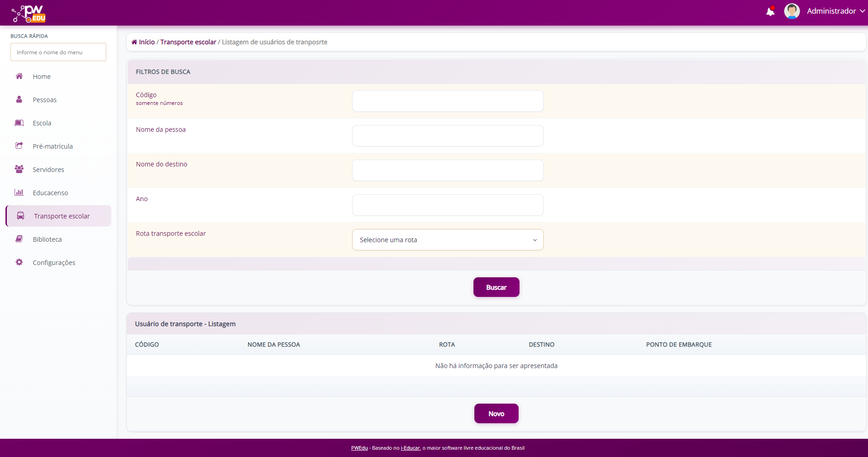
Task: Follow the Início breadcrumb link
Action: [x=146, y=42]
